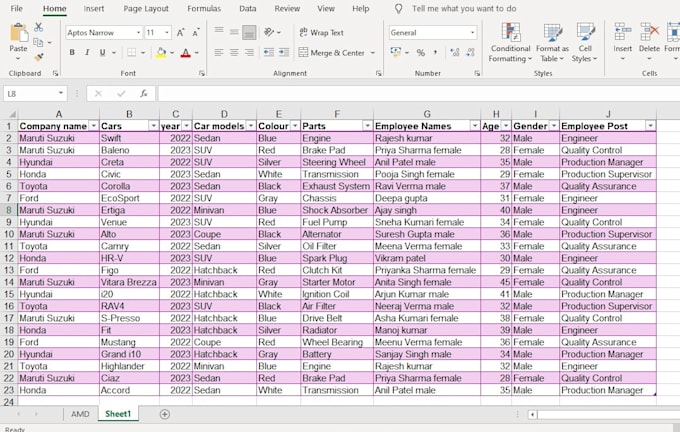Switch to the Page Layout tab
Viewport: 680px width, 432px height.
(x=146, y=8)
